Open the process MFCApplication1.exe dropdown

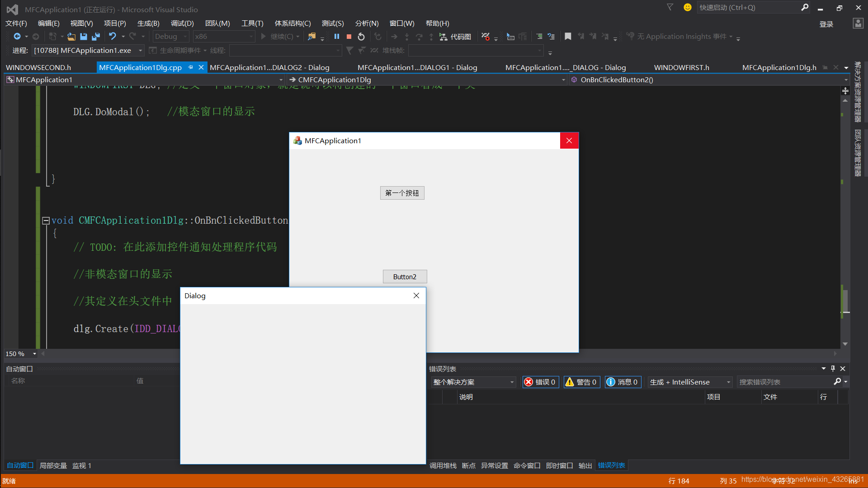[141, 51]
